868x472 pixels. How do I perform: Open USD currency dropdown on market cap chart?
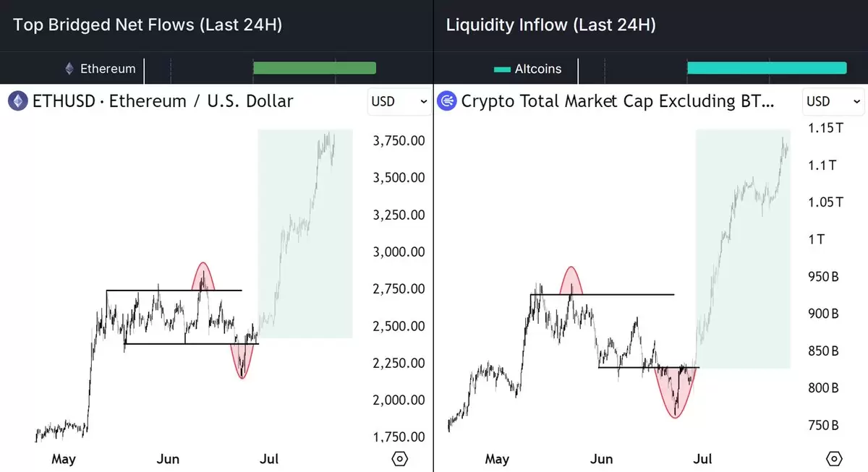point(834,101)
